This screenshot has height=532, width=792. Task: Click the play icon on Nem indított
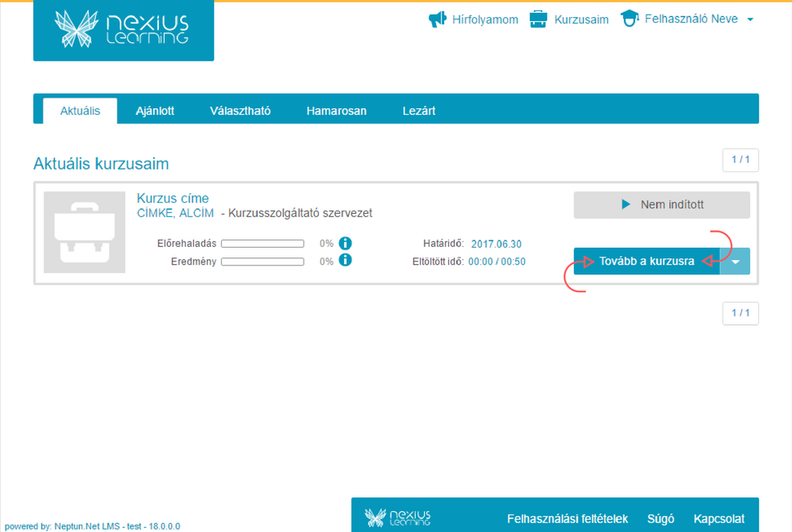tap(626, 205)
